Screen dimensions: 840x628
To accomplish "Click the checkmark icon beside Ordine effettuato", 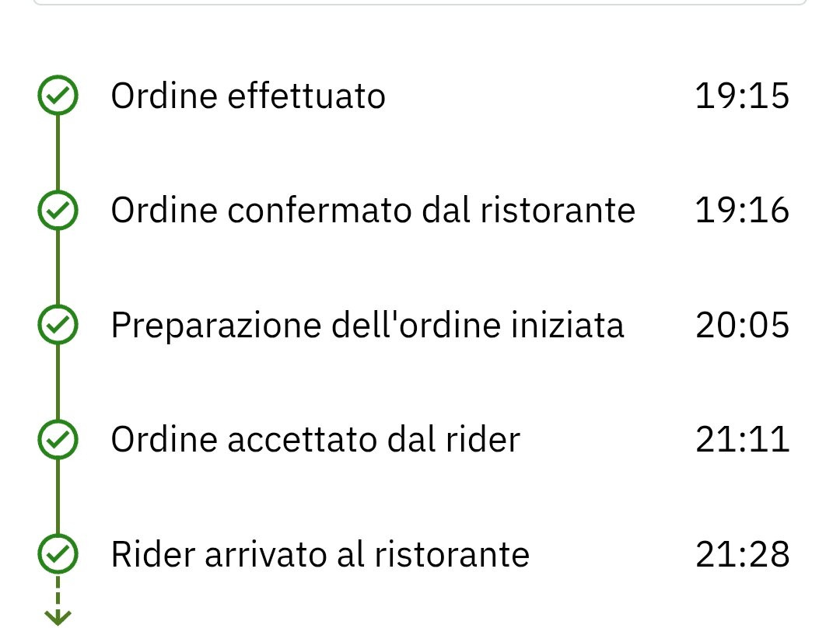I will click(x=58, y=96).
